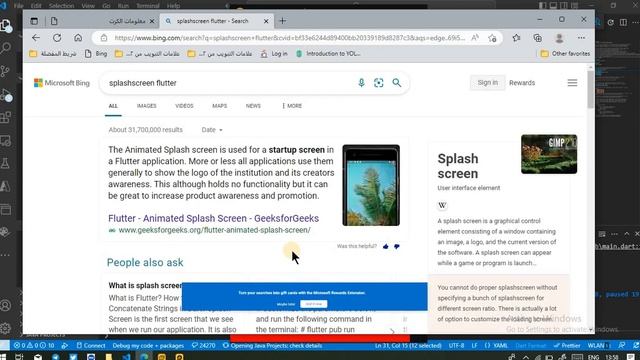Image resolution: width=640 pixels, height=360 pixels.
Task: Open browser profile icon
Action: 559,38
